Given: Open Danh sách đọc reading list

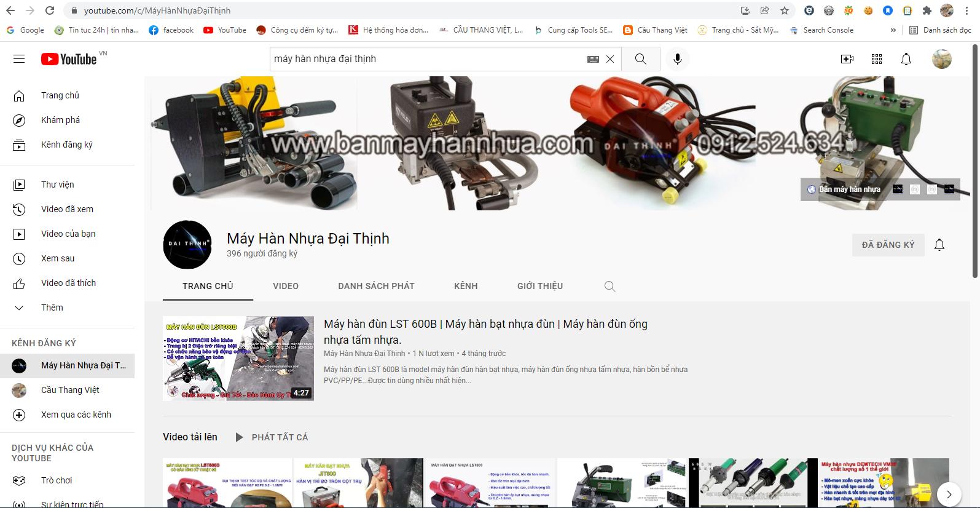Looking at the screenshot, I should pyautogui.click(x=940, y=30).
